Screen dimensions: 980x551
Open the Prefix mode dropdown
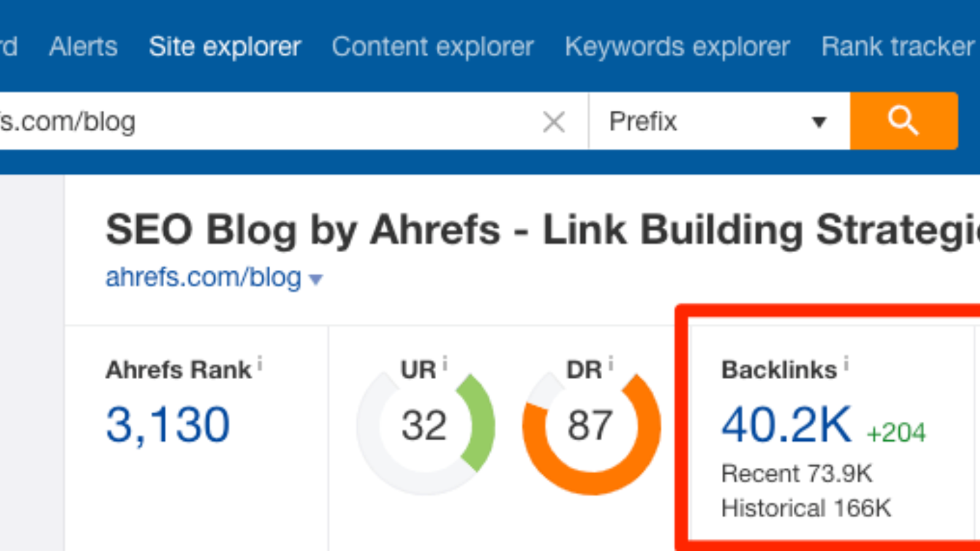[x=719, y=121]
